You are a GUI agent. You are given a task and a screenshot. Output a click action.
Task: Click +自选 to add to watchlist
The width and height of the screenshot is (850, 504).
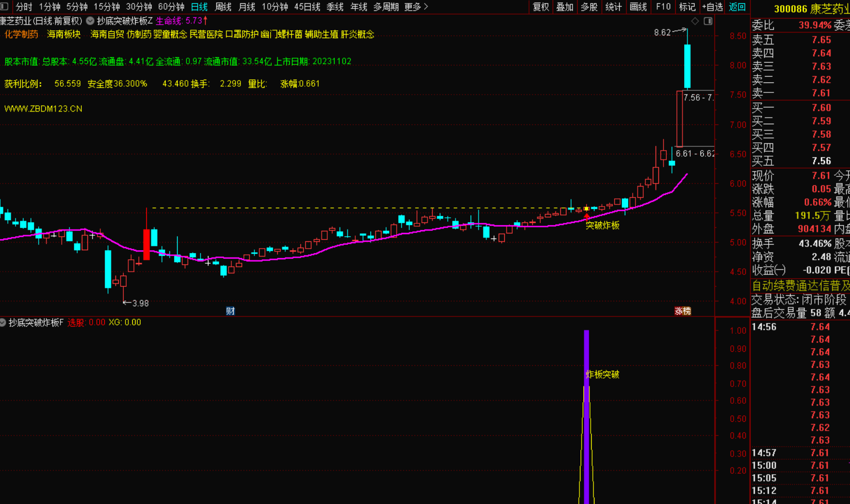coord(712,7)
